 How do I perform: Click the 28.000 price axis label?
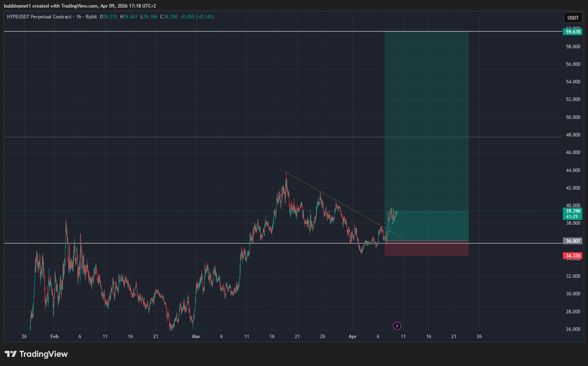tap(573, 312)
